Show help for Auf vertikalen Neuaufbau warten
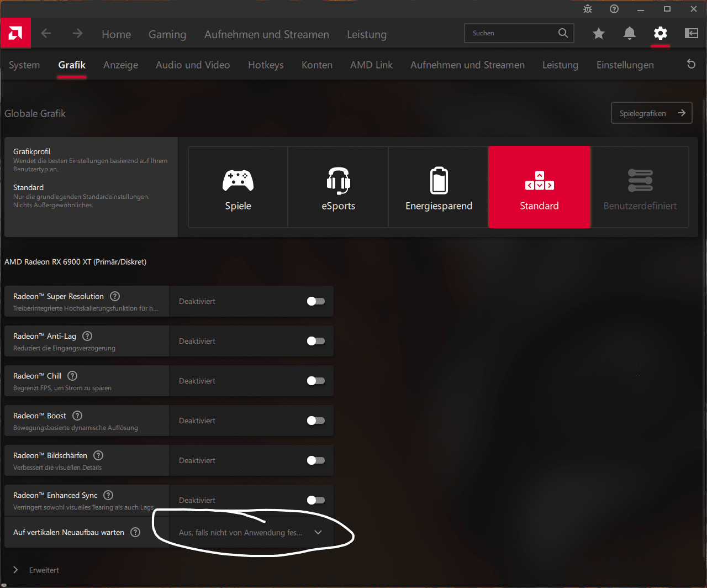707x588 pixels. pyautogui.click(x=135, y=532)
